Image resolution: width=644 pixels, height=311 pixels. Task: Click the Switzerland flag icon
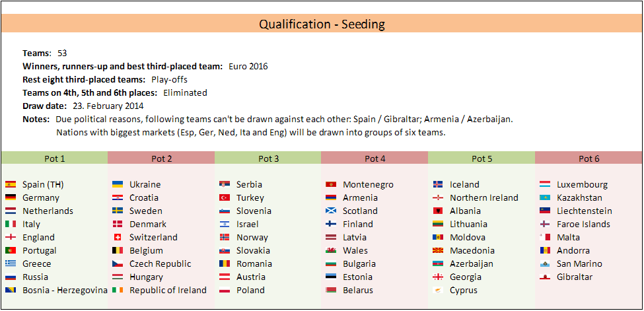point(118,238)
